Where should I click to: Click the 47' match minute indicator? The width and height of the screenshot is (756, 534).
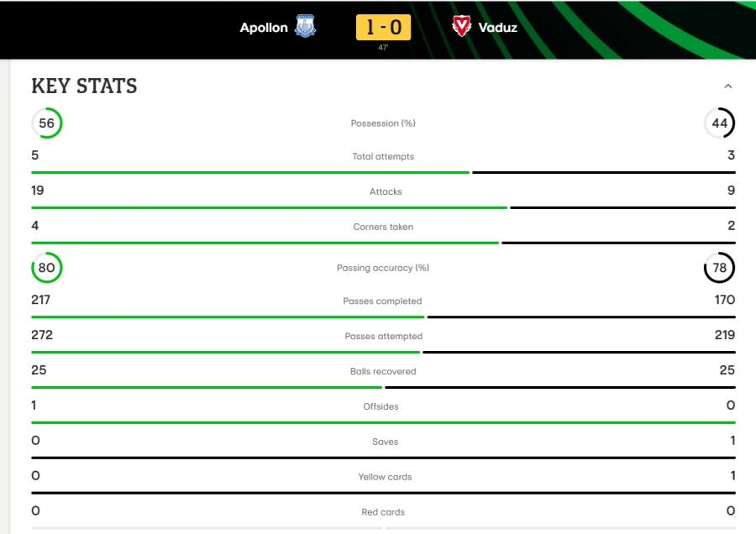pyautogui.click(x=383, y=47)
